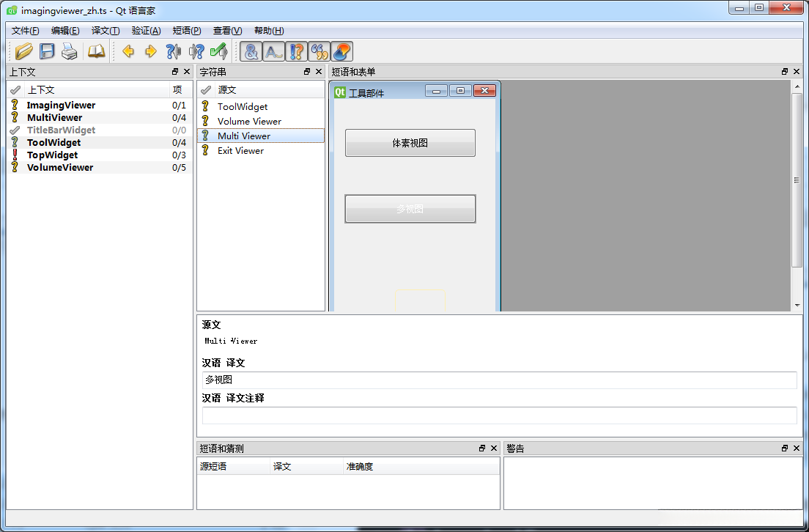The height and width of the screenshot is (532, 809).
Task: Click the 源短语 column header
Action: pos(234,467)
